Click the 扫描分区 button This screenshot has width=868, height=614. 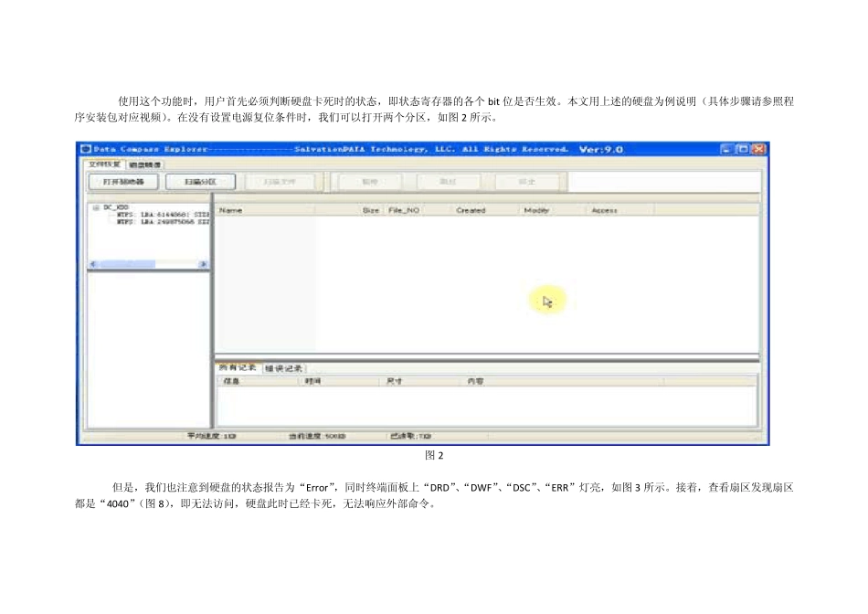pos(200,182)
